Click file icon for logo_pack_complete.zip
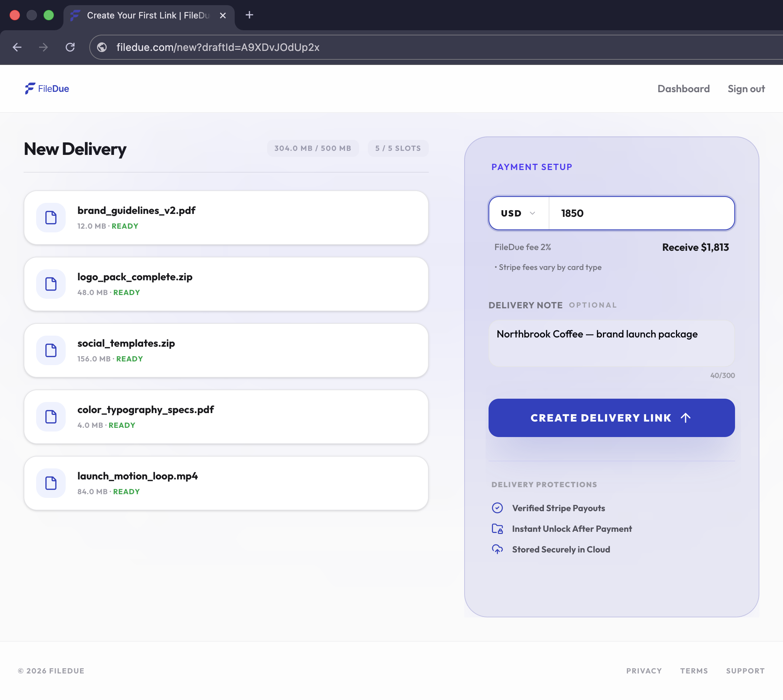Screen dimensions: 783x700 51,284
